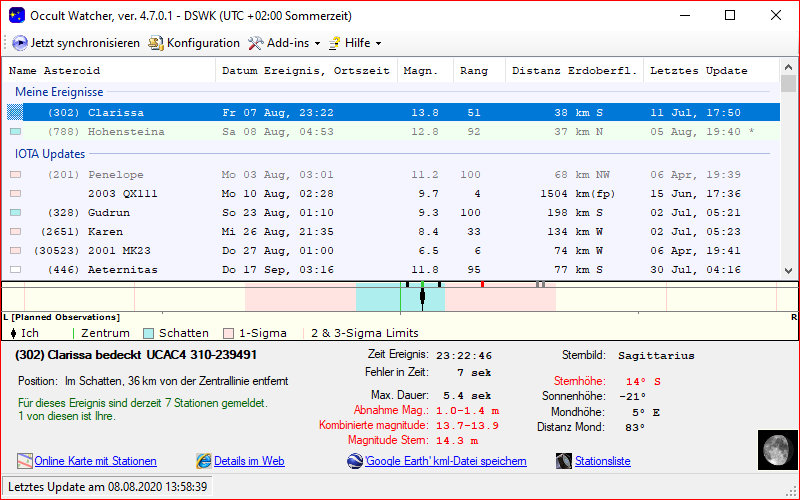Viewport: 800px width, 500px height.
Task: Open Konfiguration settings icon
Action: click(155, 43)
